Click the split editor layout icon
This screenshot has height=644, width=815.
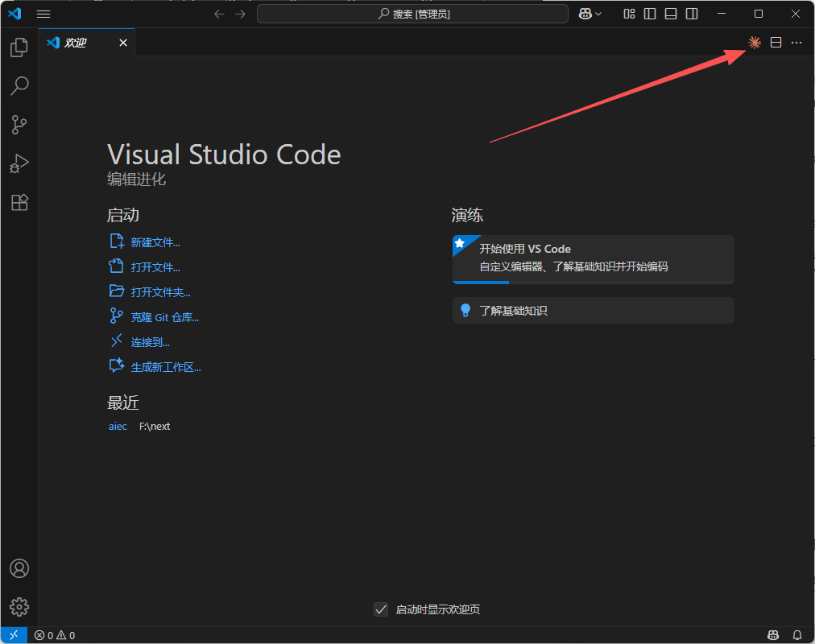776,43
